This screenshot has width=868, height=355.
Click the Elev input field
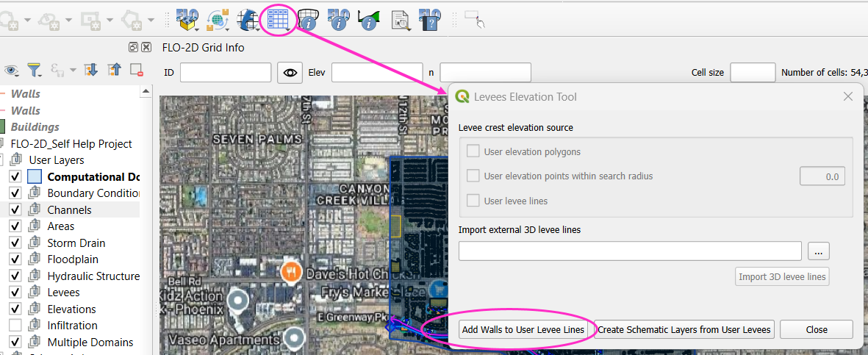[x=376, y=73]
